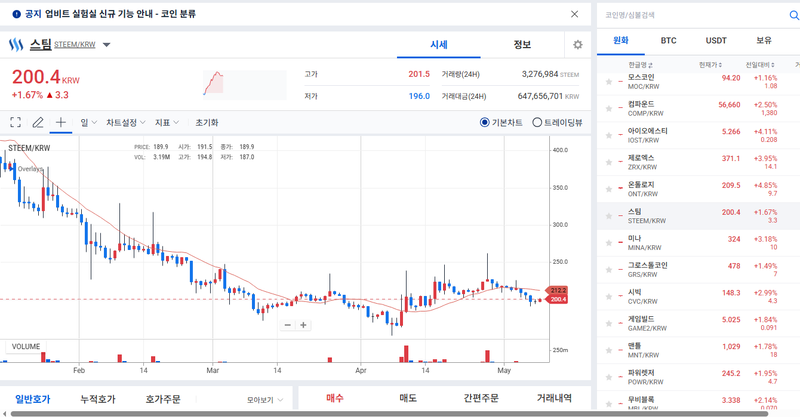This screenshot has width=800, height=417.
Task: Sort list by 현재가 column
Action: (710, 65)
